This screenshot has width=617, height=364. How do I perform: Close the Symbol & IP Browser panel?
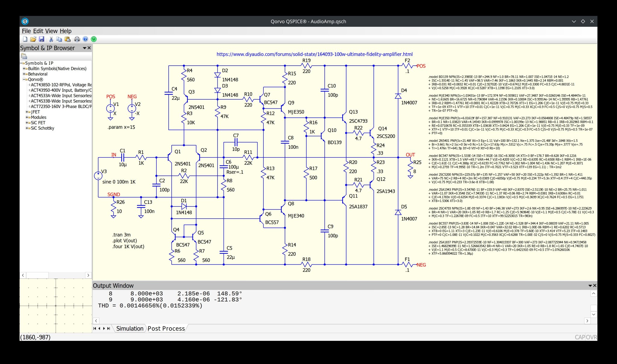click(x=89, y=48)
